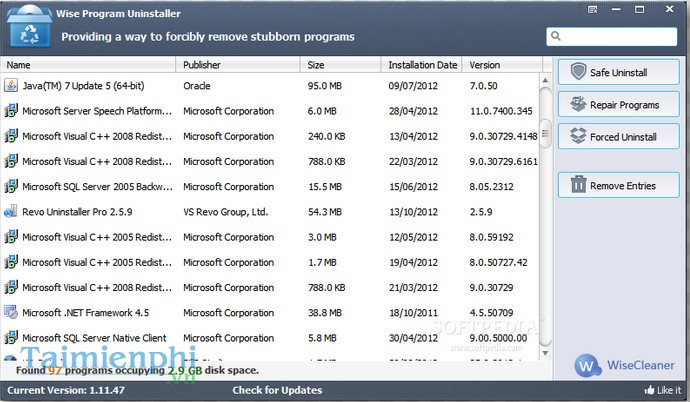
Task: Close the Wise Program Uninstaller window
Action: pos(669,9)
